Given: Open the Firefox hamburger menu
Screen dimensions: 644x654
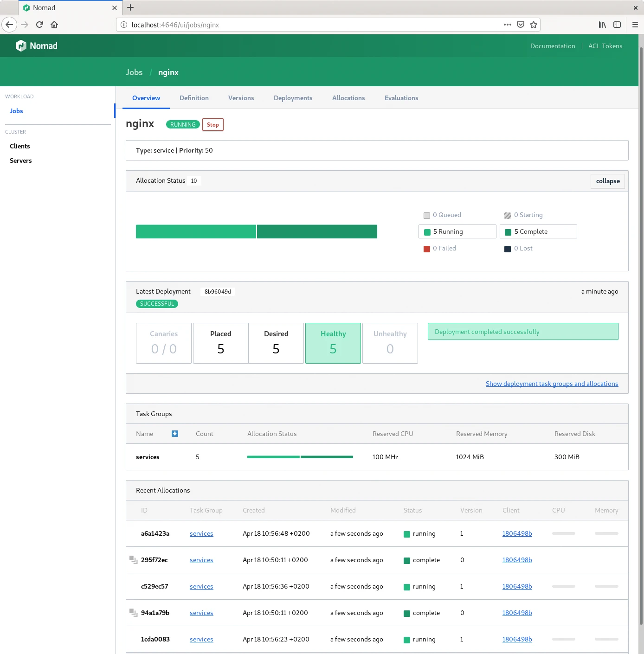Looking at the screenshot, I should pyautogui.click(x=635, y=25).
